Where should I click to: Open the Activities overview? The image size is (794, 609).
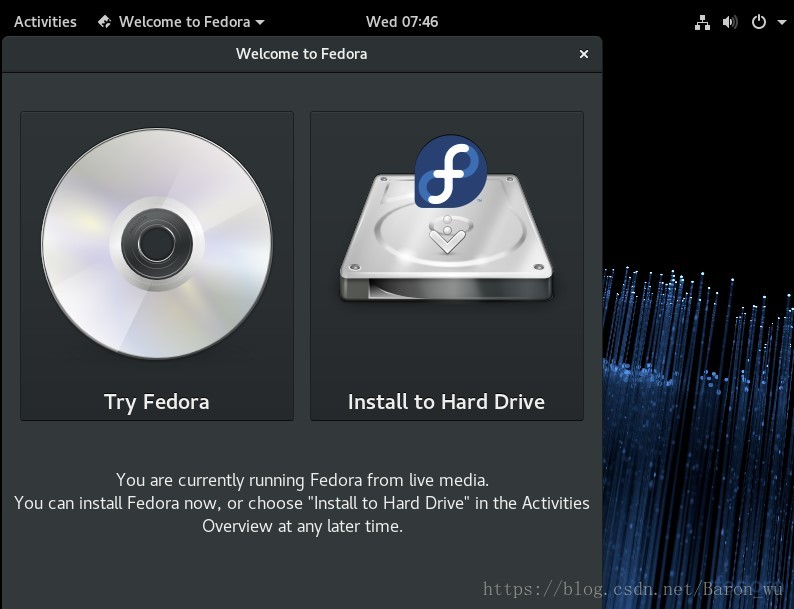point(45,22)
